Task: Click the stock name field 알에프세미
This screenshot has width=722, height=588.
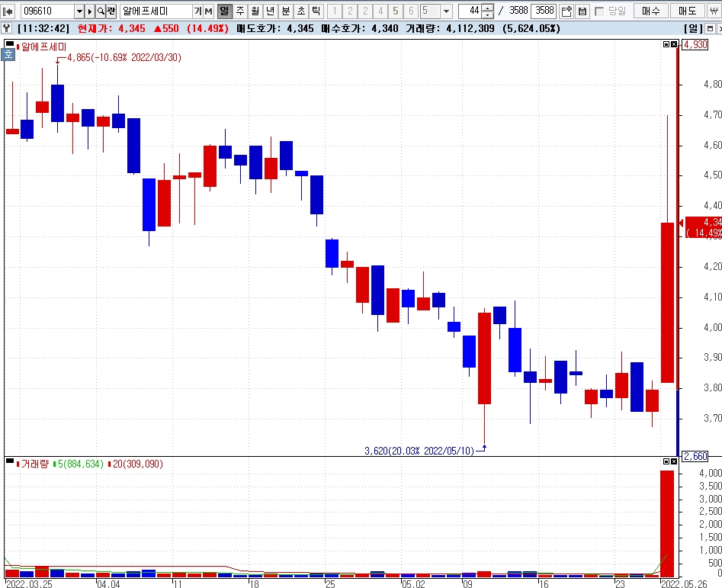Action: pyautogui.click(x=156, y=11)
